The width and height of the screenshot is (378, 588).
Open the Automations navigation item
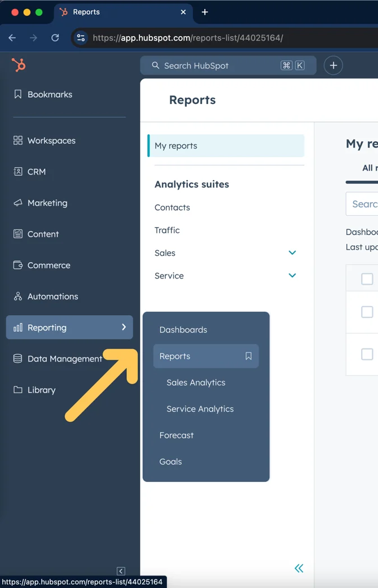click(x=46, y=296)
